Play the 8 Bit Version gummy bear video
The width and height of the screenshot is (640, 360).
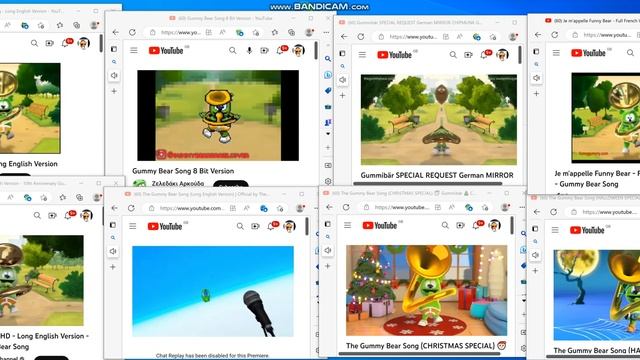(218, 116)
